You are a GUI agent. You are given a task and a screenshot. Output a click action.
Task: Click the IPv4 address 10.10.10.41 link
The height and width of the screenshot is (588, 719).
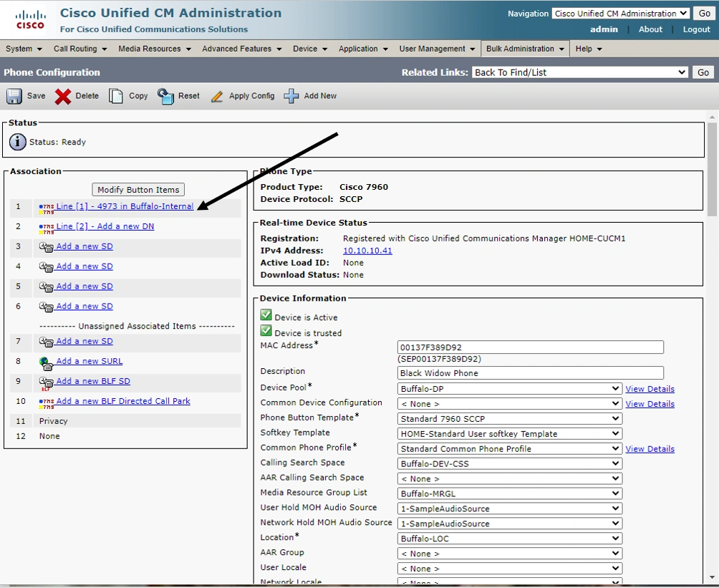point(367,251)
